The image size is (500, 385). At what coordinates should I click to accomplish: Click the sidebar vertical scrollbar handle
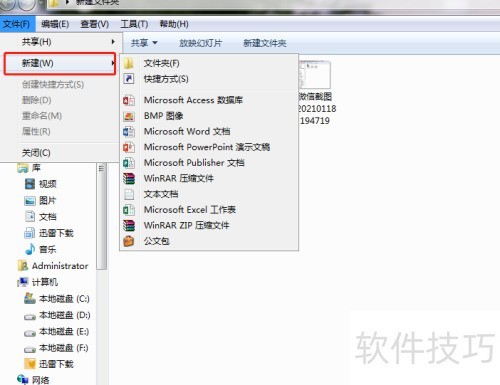[x=102, y=216]
